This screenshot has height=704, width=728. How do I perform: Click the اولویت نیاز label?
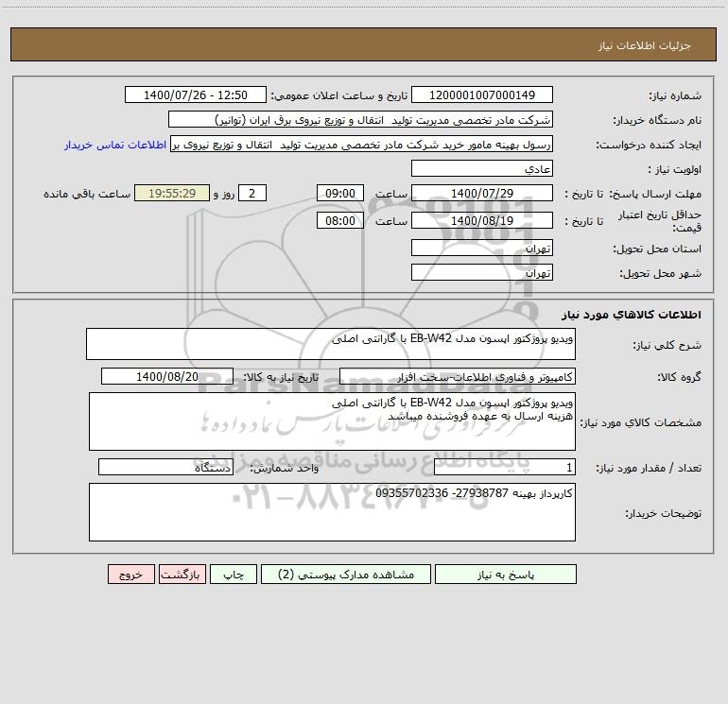675,169
